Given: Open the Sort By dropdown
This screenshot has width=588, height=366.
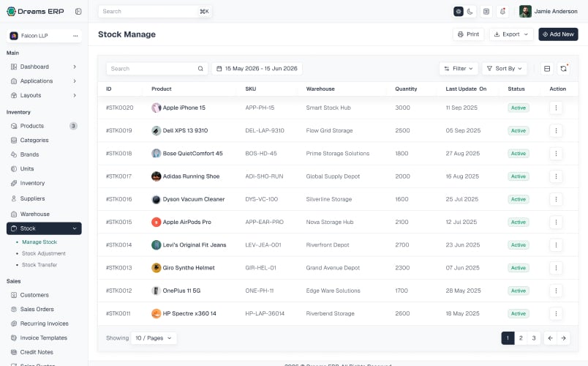Looking at the screenshot, I should (x=505, y=69).
